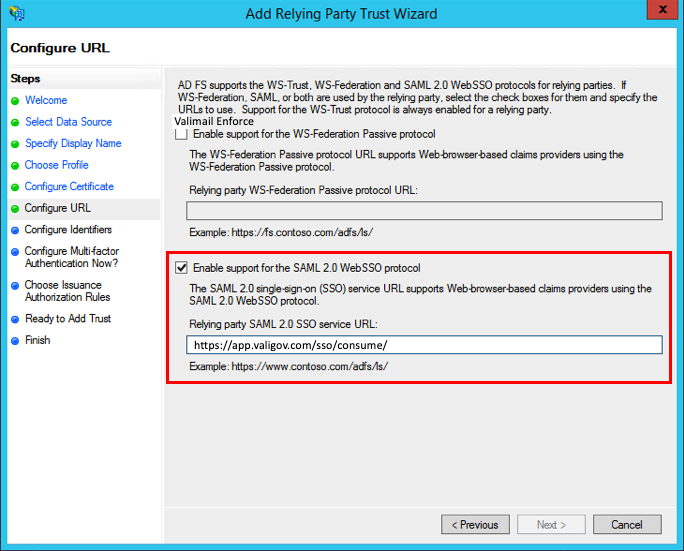Screen dimensions: 684x551
Task: Select Choose Issuance Authorization Rules step
Action: click(68, 291)
